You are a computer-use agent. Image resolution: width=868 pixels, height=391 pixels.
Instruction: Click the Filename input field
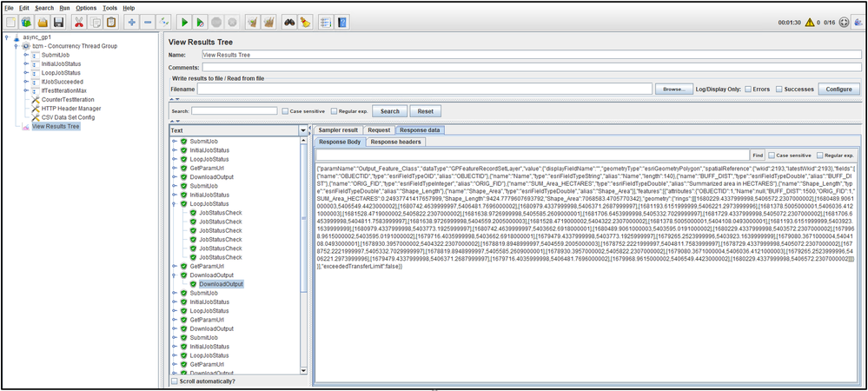[x=424, y=89]
